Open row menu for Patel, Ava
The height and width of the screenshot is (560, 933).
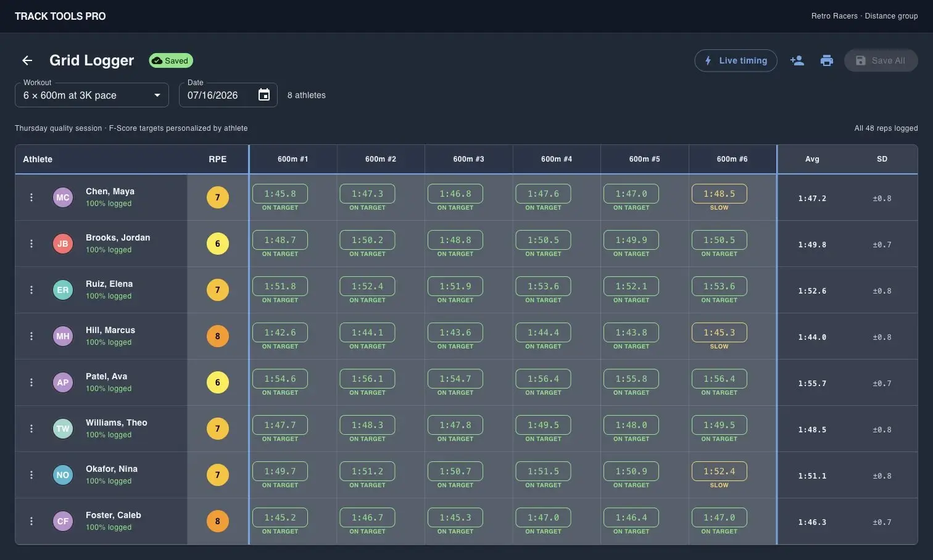tap(31, 382)
